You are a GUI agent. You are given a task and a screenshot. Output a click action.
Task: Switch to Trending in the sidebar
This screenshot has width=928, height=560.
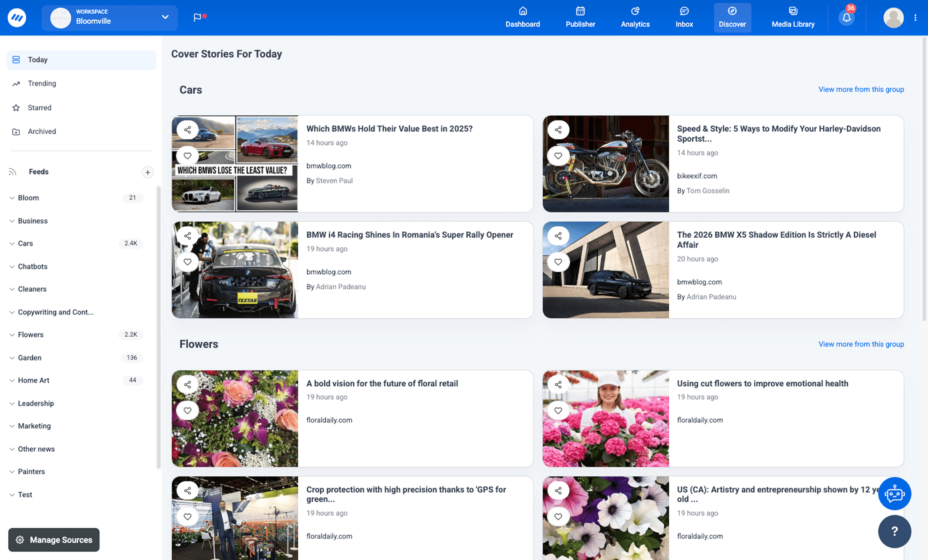click(42, 83)
